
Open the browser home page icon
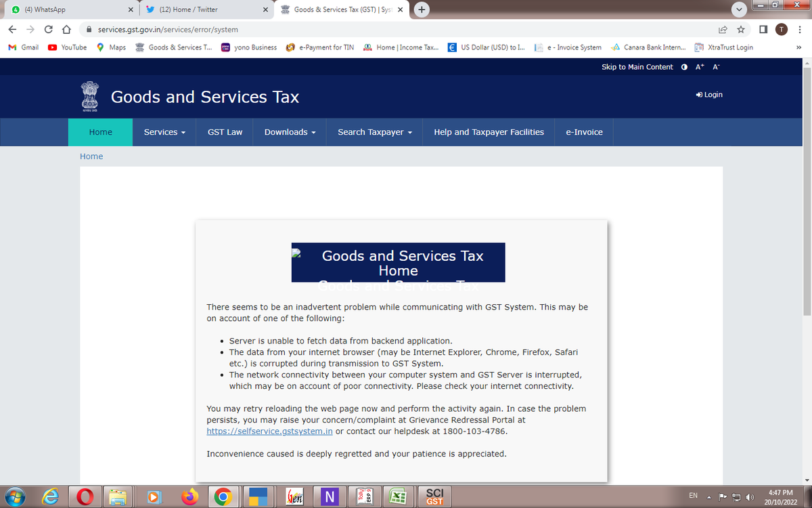66,30
